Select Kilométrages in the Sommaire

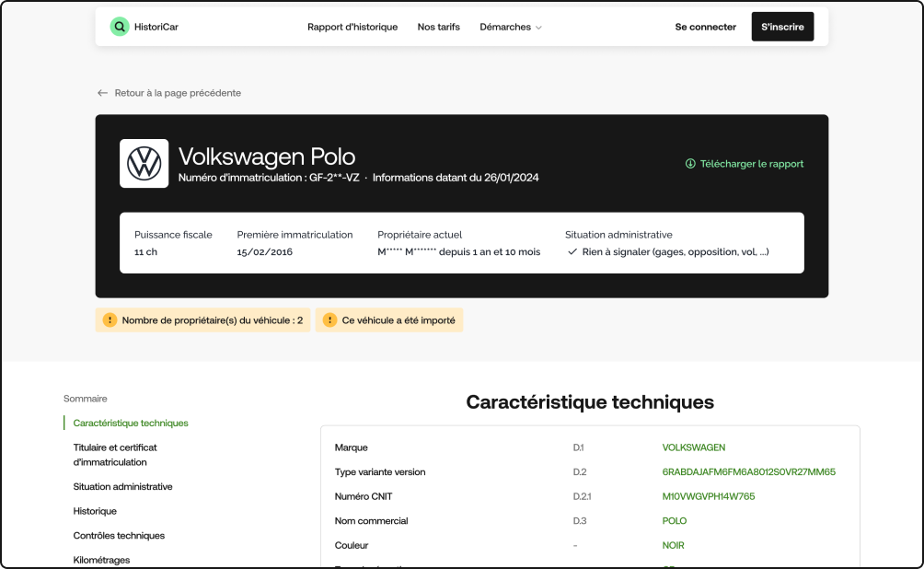pos(101,560)
